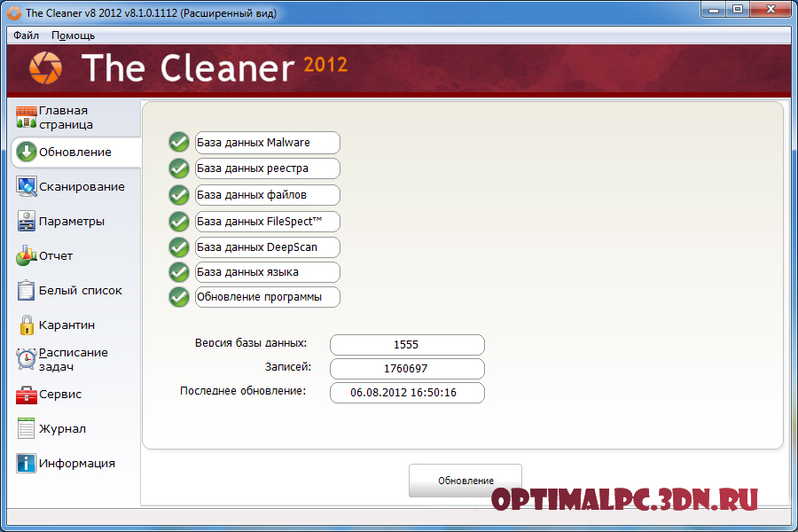
Task: Open the Помощь menu
Action: click(x=73, y=35)
